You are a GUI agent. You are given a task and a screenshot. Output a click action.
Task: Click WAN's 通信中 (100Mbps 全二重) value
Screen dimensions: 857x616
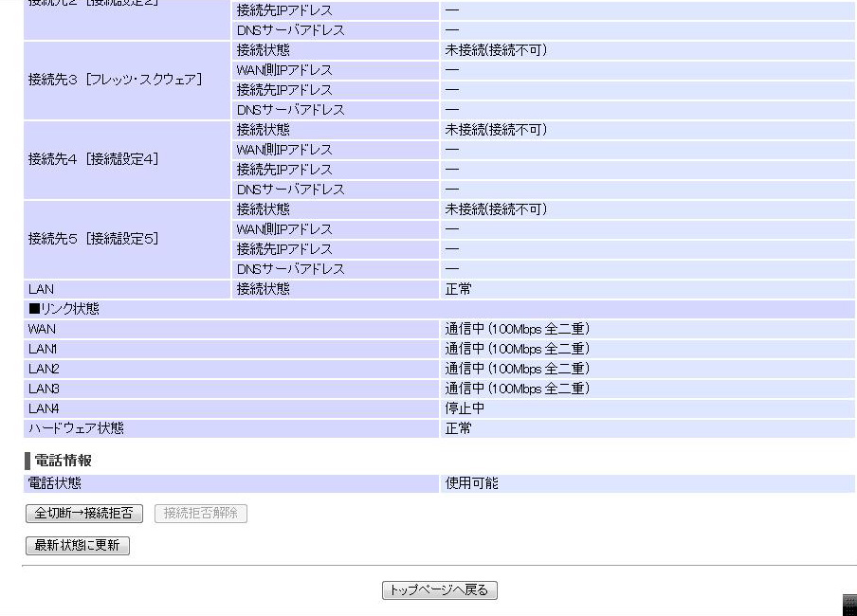tap(518, 329)
